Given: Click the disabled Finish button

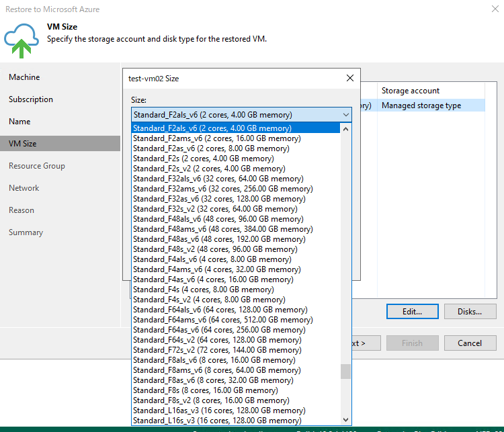Looking at the screenshot, I should [x=413, y=343].
